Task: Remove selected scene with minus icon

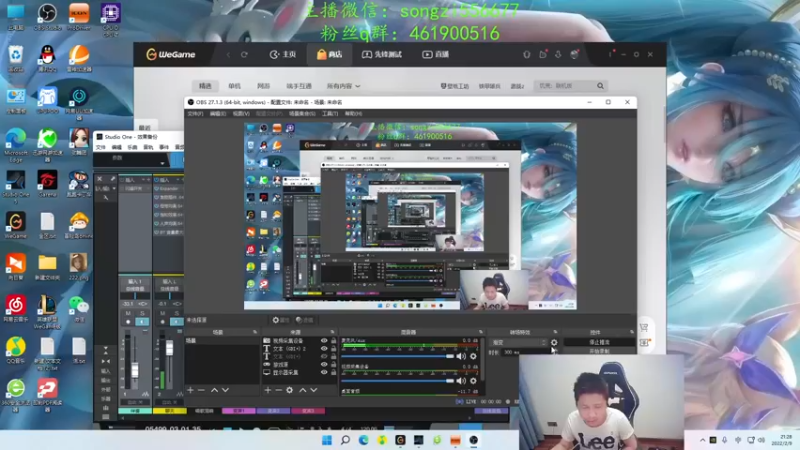Action: [201, 390]
